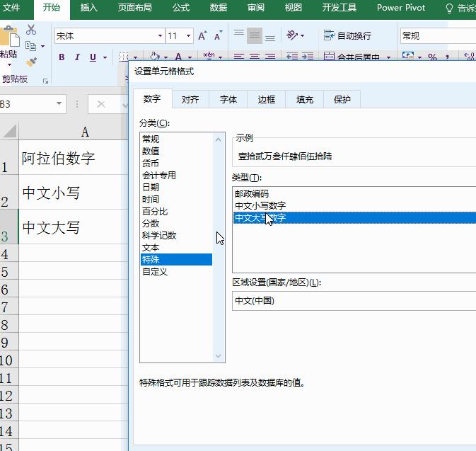Decrease font size with smaller A icon

pos(219,36)
